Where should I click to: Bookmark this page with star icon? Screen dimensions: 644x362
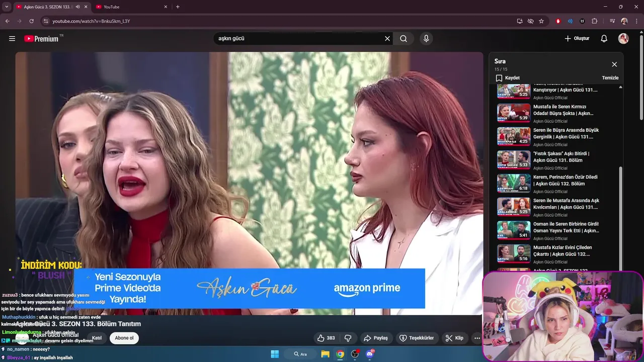point(541,21)
